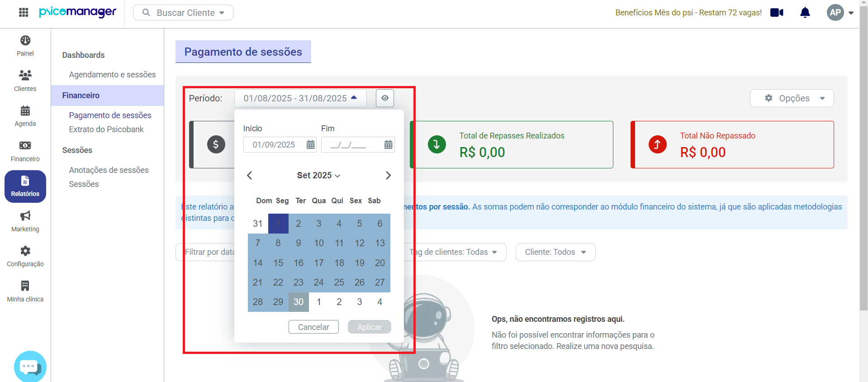The width and height of the screenshot is (868, 382).
Task: Open the Buscar Cliente search dropdown
Action: [x=183, y=13]
